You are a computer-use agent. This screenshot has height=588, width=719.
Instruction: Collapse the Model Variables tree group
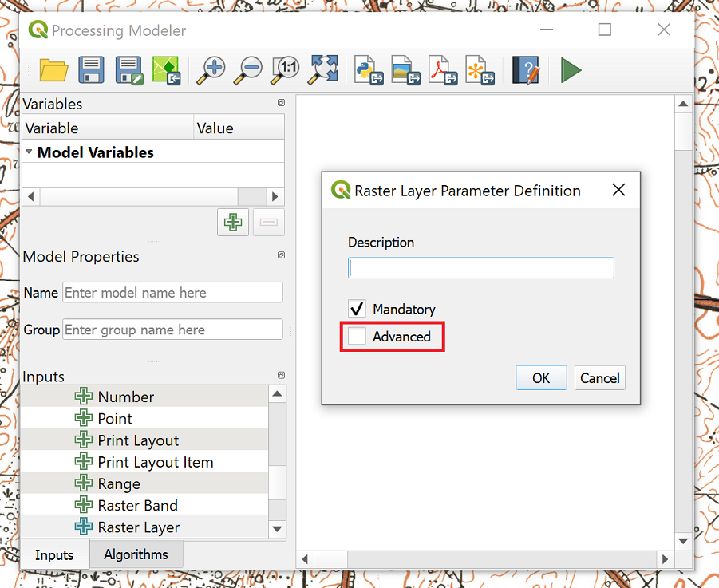pyautogui.click(x=30, y=152)
